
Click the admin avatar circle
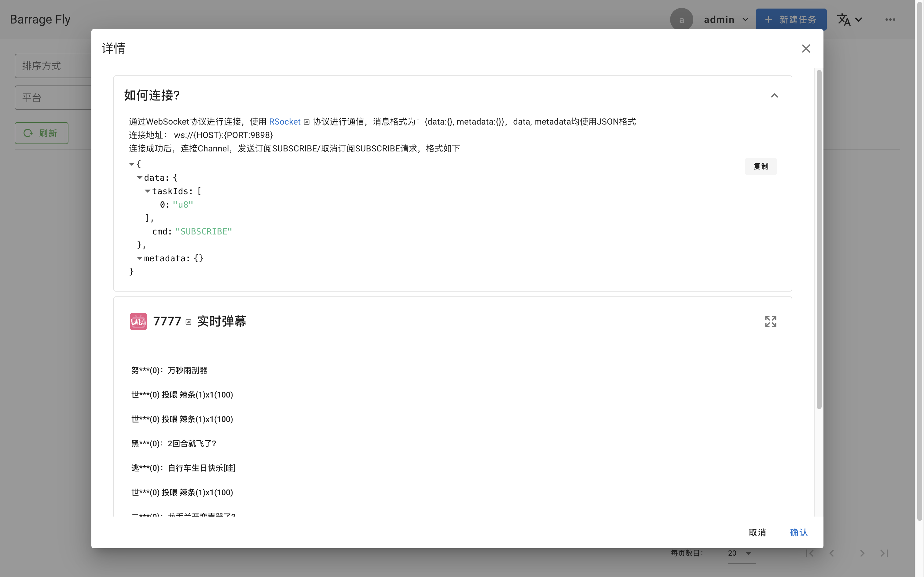[x=681, y=20]
